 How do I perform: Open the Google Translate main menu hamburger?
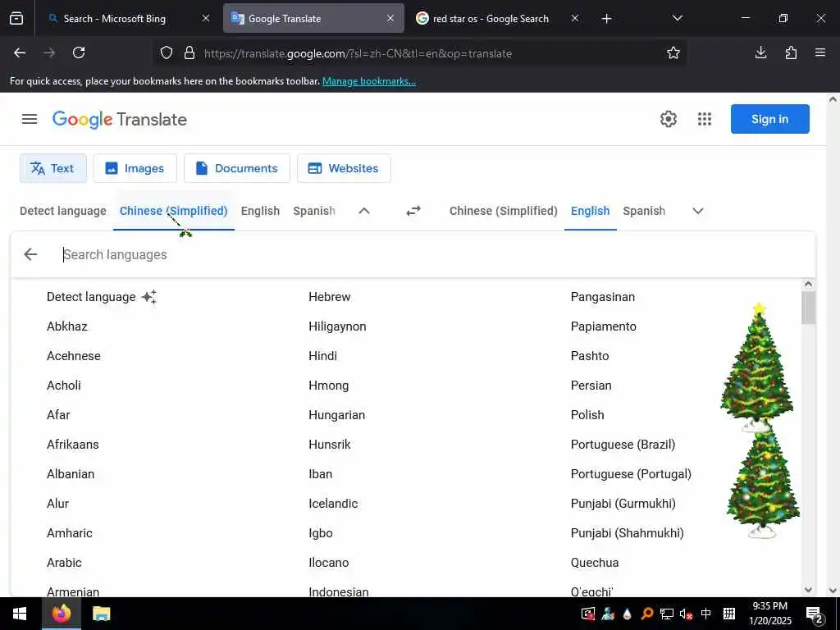click(30, 119)
